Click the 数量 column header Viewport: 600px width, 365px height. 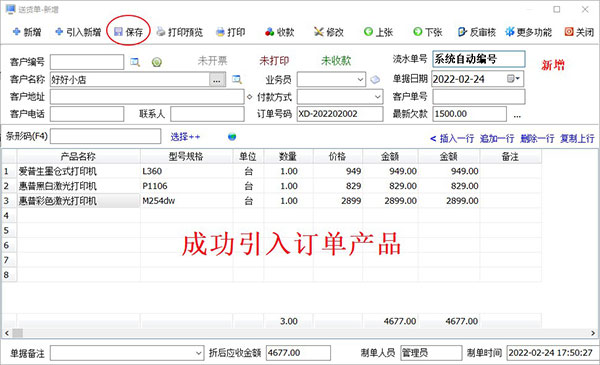click(x=288, y=156)
